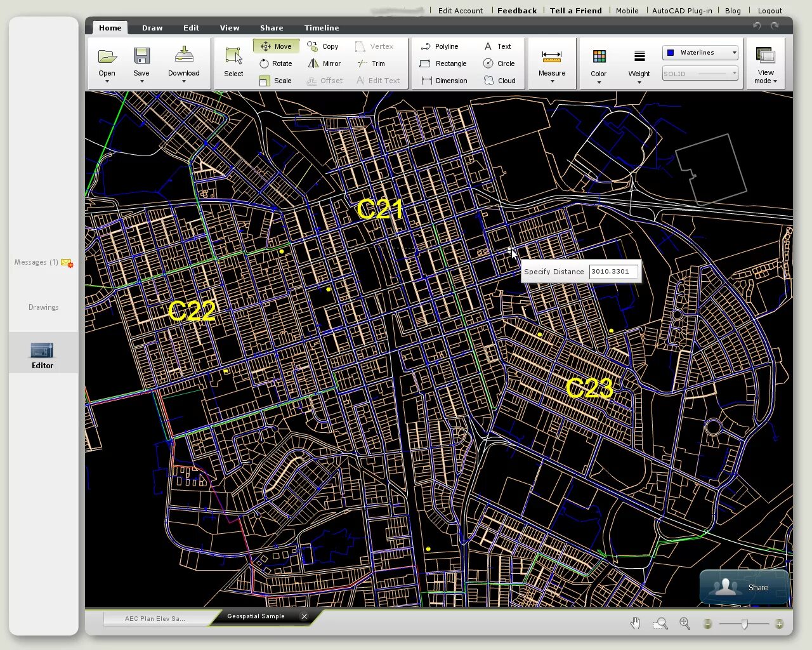
Task: Start drawing a Polyline
Action: click(439, 46)
